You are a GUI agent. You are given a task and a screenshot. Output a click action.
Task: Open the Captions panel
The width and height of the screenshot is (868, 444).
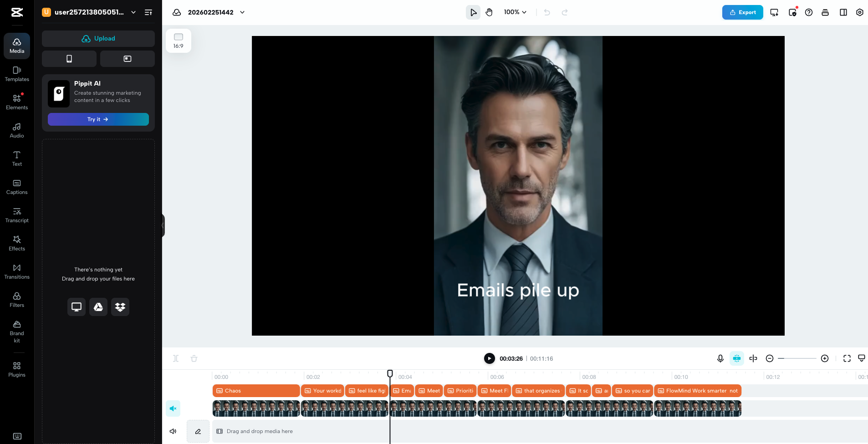17,187
